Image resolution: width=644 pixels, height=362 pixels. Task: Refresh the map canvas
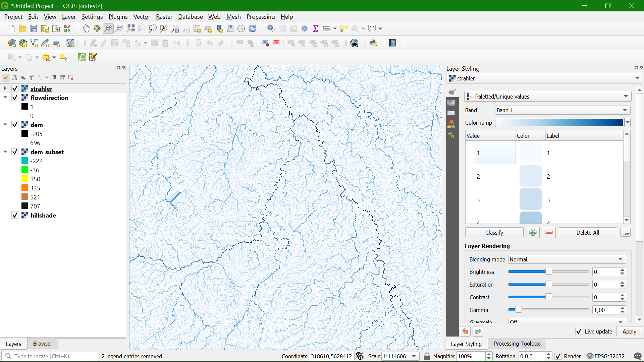point(253,28)
